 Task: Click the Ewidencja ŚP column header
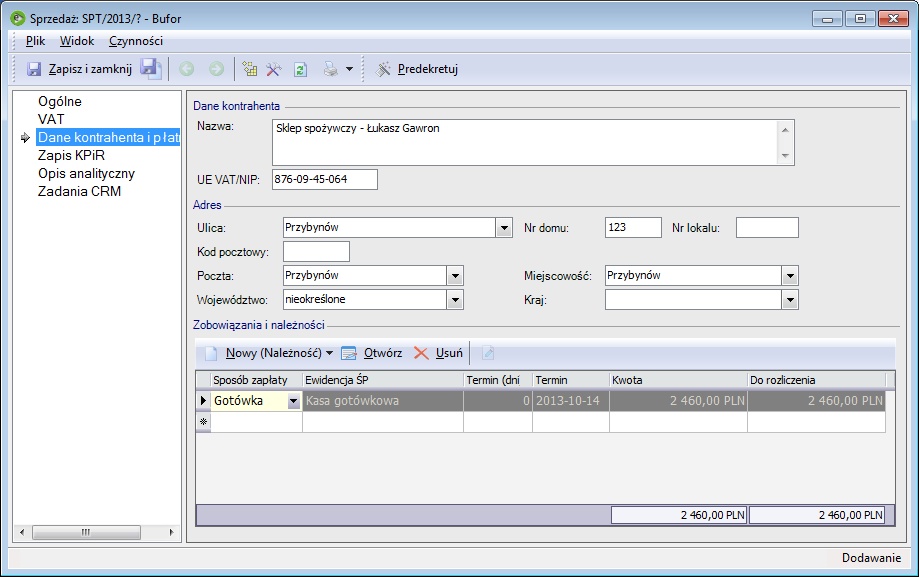point(383,380)
